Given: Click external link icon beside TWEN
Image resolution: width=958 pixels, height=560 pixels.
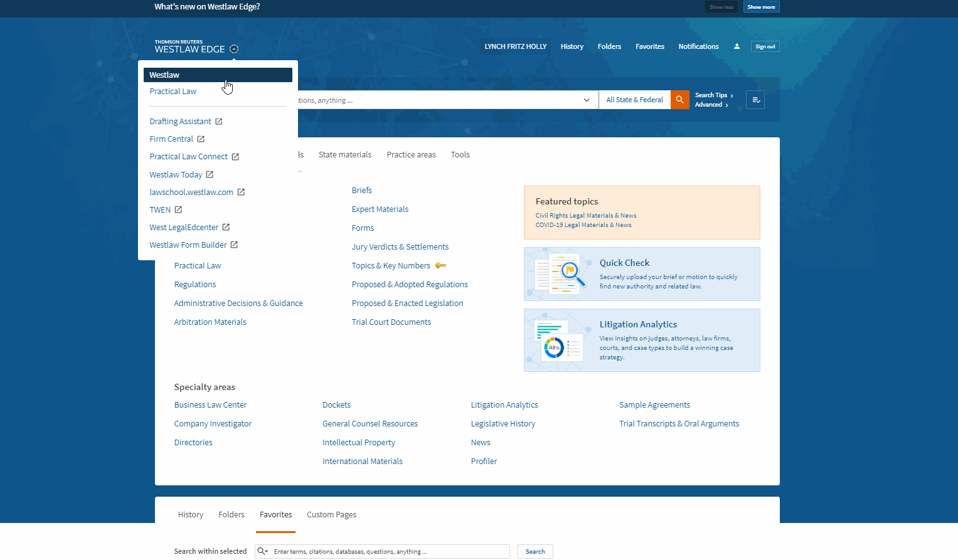Looking at the screenshot, I should (178, 210).
